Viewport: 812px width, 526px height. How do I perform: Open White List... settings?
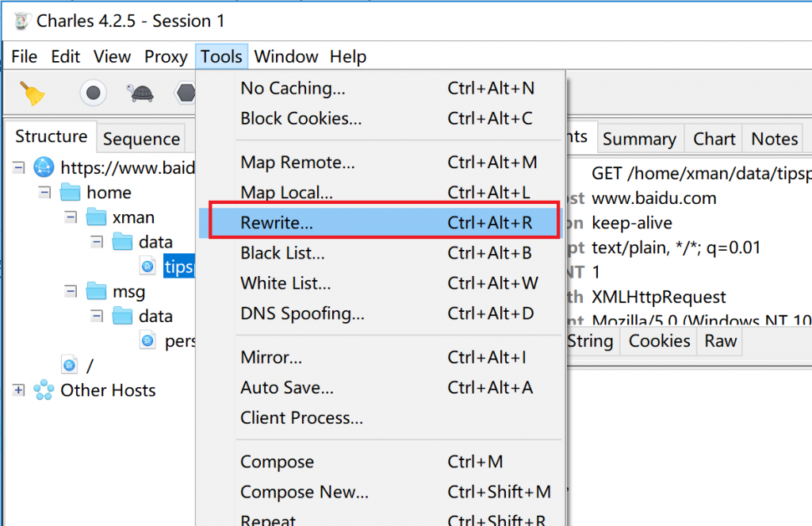point(382,283)
